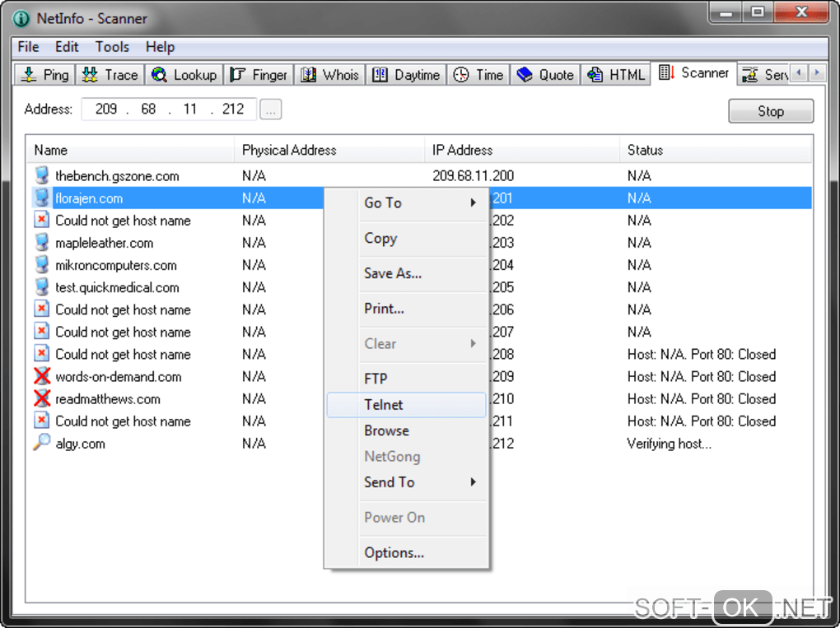Click the 'Host: N/A. Port 80: Closed' status of readmatthews.com

coord(702,399)
